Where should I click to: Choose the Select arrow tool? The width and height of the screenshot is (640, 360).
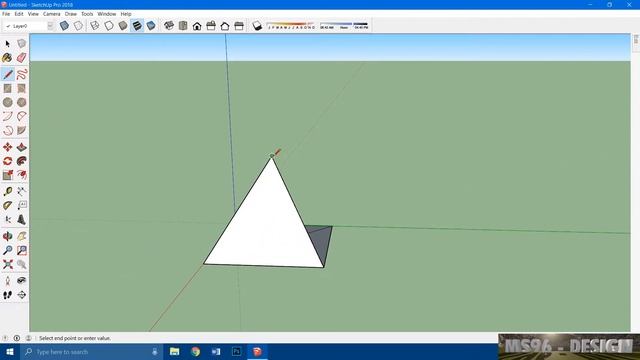[7, 44]
